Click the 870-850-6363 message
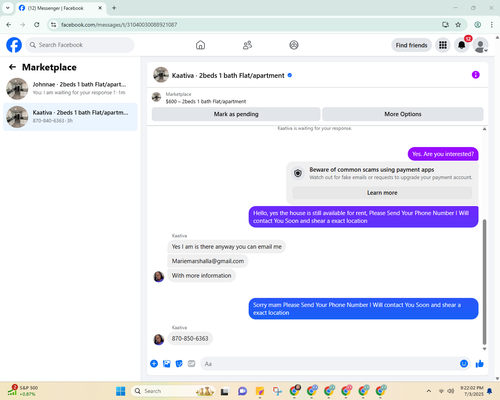The image size is (500, 400). (190, 338)
